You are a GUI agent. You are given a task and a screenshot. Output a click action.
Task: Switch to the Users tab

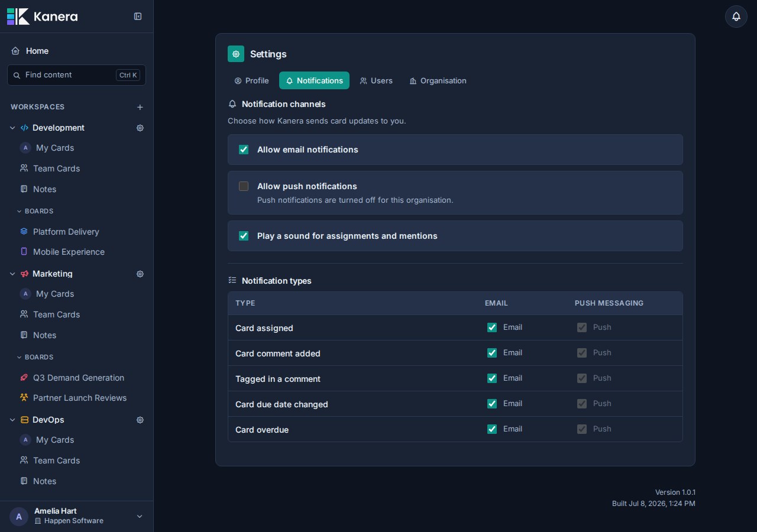tap(376, 80)
